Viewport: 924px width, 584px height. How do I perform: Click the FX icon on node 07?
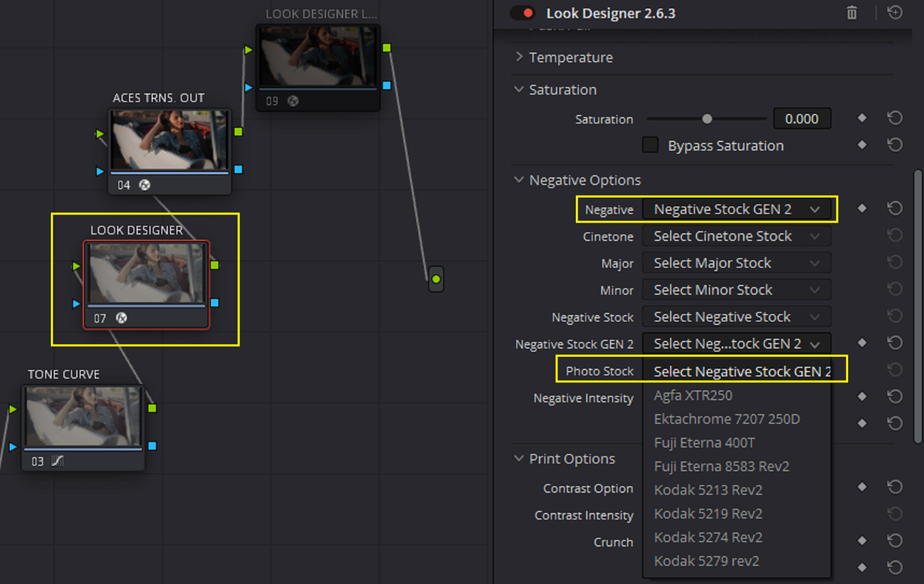(x=122, y=318)
